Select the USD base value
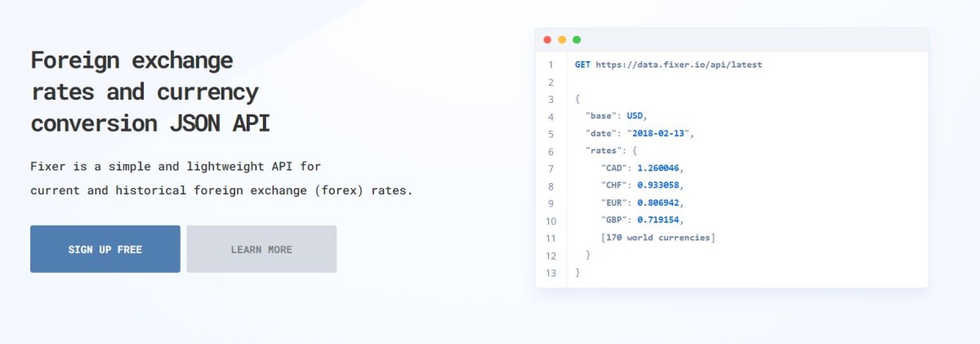Screen dimensions: 980x344 635,116
